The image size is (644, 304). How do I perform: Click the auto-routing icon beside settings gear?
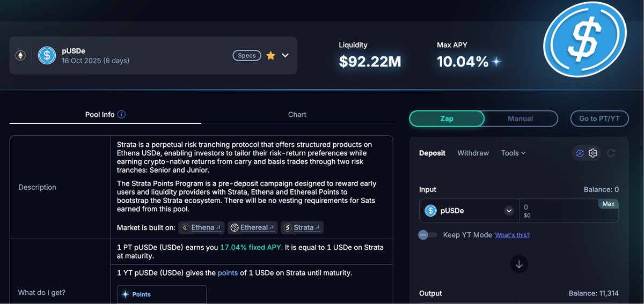point(580,153)
